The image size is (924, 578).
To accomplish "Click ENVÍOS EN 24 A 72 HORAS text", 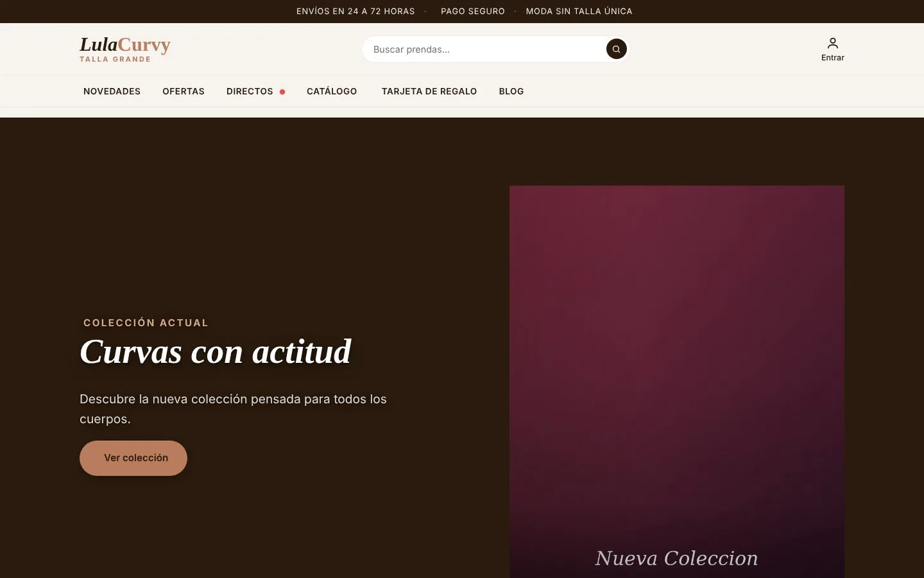I will point(355,11).
